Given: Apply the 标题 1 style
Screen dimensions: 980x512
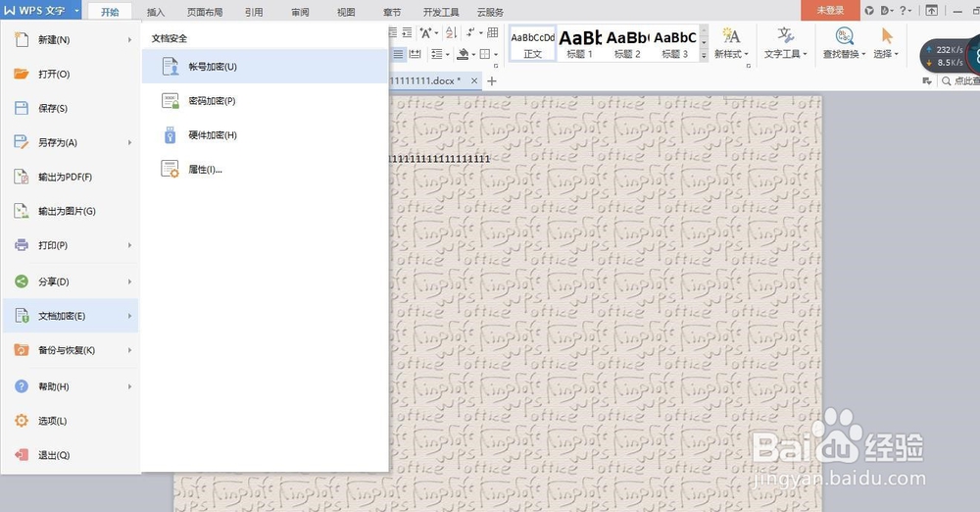Looking at the screenshot, I should (579, 44).
